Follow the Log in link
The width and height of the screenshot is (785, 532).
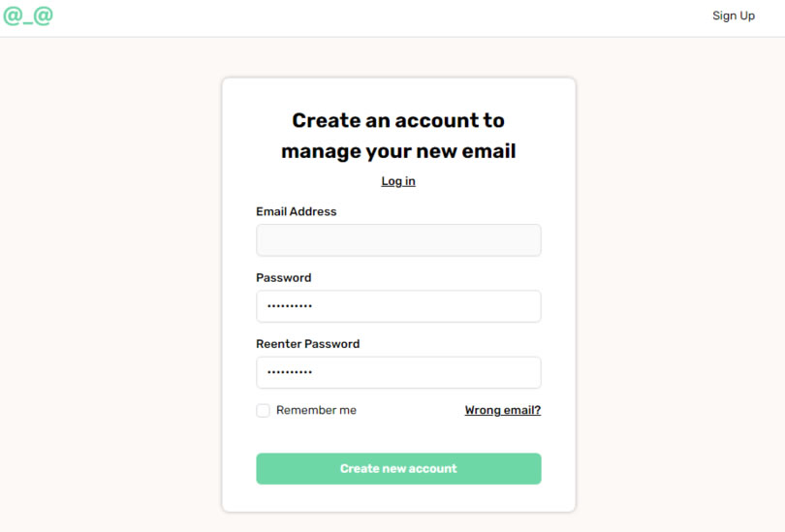coord(398,181)
